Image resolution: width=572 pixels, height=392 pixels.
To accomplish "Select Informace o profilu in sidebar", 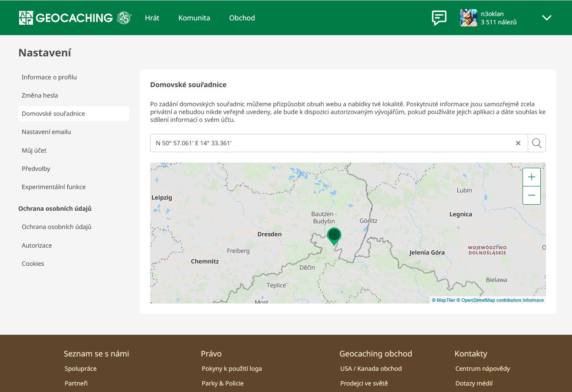I will point(49,77).
